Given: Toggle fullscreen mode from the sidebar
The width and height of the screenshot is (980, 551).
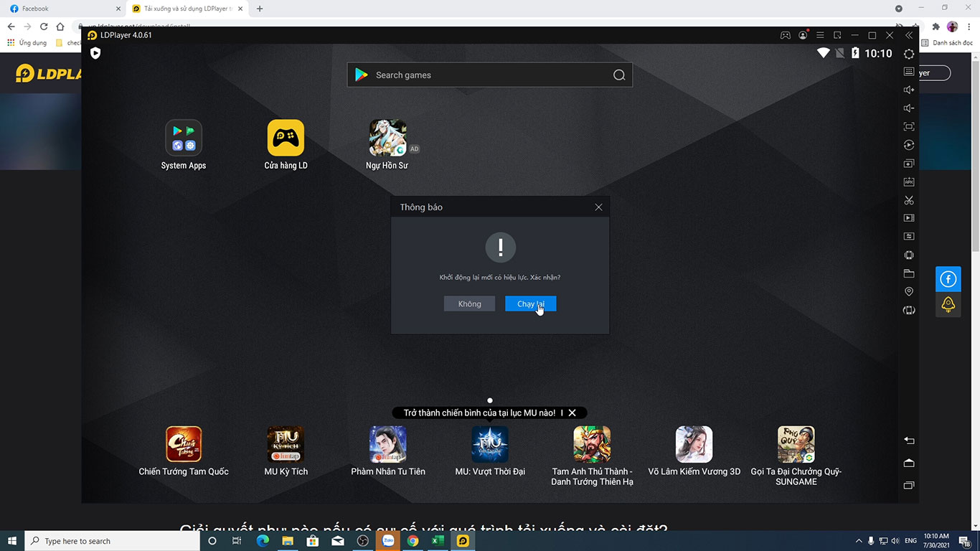Looking at the screenshot, I should pos(909,127).
